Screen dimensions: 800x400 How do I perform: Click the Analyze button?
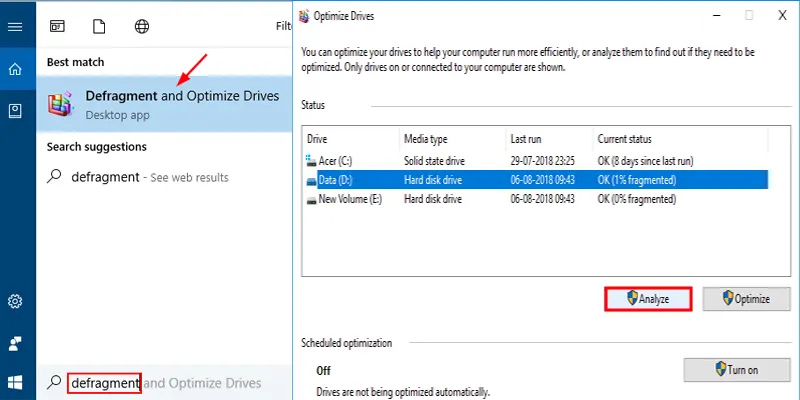[x=648, y=299]
